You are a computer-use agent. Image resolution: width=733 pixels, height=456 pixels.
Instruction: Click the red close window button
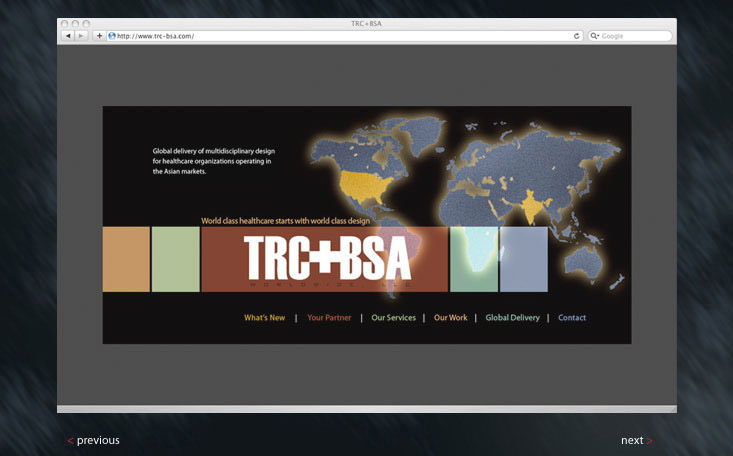pos(65,23)
